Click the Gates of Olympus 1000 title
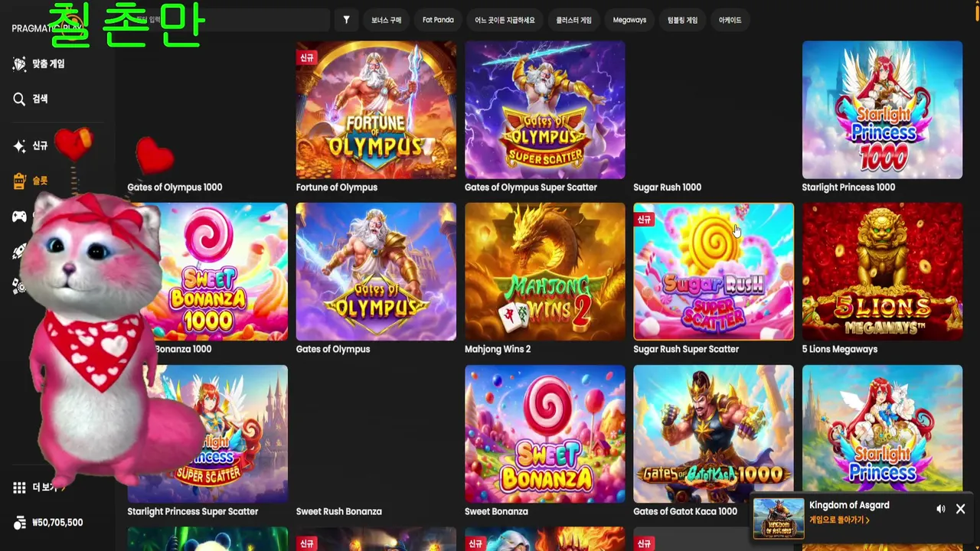 175,187
